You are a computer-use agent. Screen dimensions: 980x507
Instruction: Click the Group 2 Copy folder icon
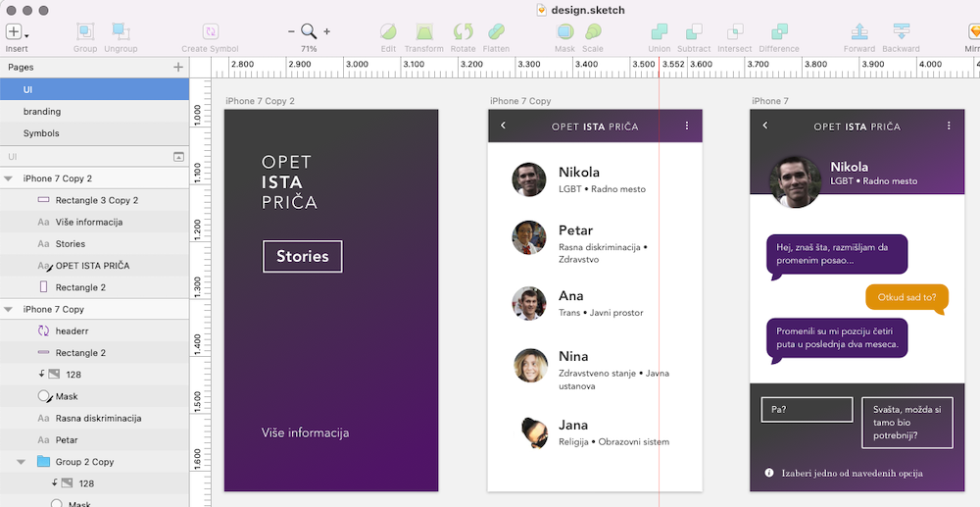coord(43,461)
